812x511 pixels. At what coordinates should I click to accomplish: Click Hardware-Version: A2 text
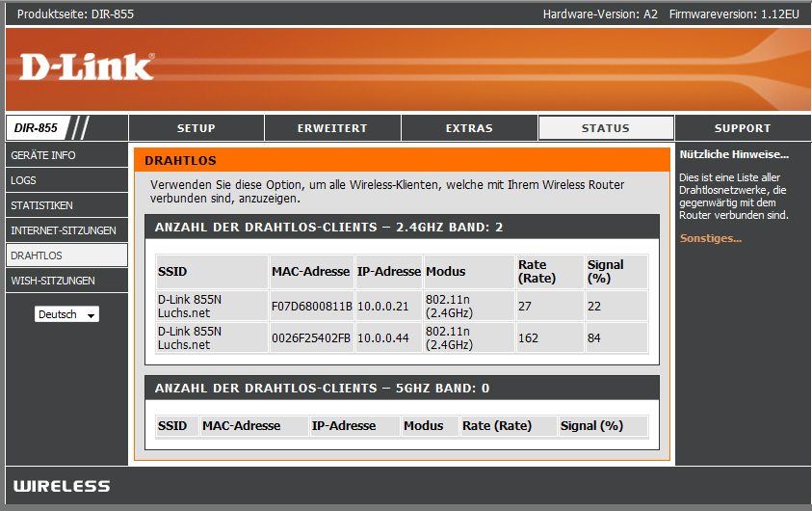coord(600,14)
